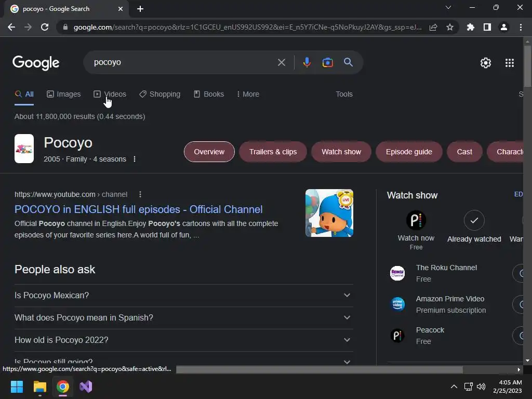The height and width of the screenshot is (399, 532).
Task: Toggle the Chrome side panel icon
Action: click(x=487, y=27)
